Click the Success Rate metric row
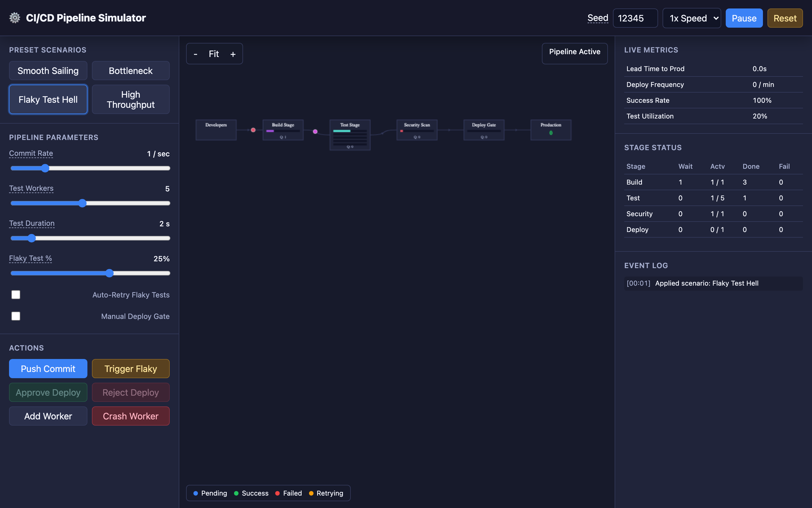The width and height of the screenshot is (812, 508). point(713,100)
